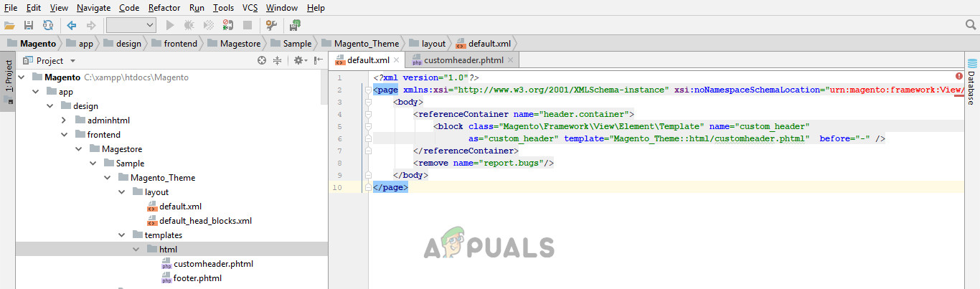
Task: Click the red error indicator in editor
Action: [x=959, y=76]
